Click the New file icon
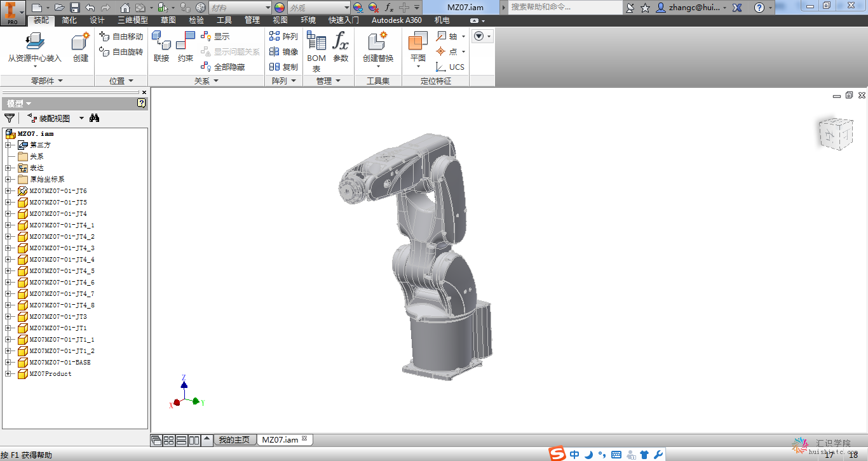The height and width of the screenshot is (461, 868). coord(36,8)
